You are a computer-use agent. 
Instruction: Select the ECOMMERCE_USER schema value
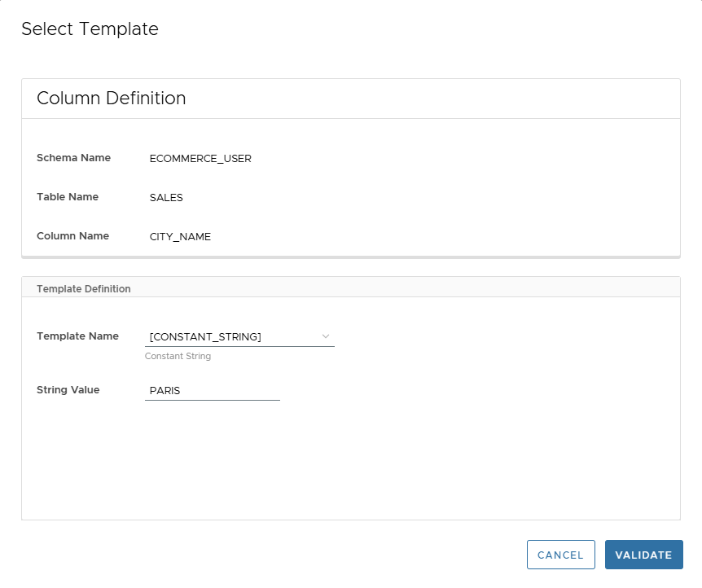click(x=200, y=158)
